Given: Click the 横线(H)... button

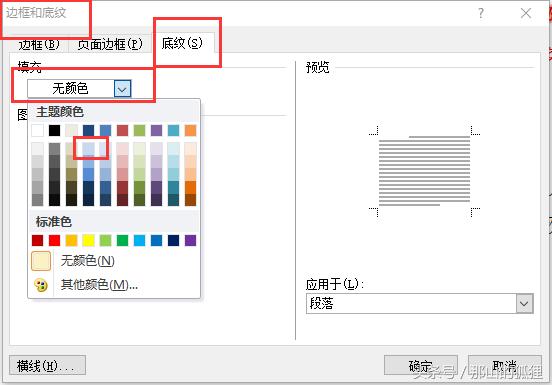Looking at the screenshot, I should (47, 365).
